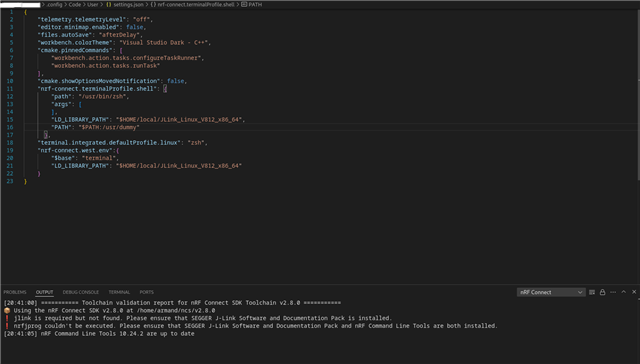Viewport: 640px width, 364px height.
Task: Open the PORTS tab
Action: pyautogui.click(x=147, y=292)
